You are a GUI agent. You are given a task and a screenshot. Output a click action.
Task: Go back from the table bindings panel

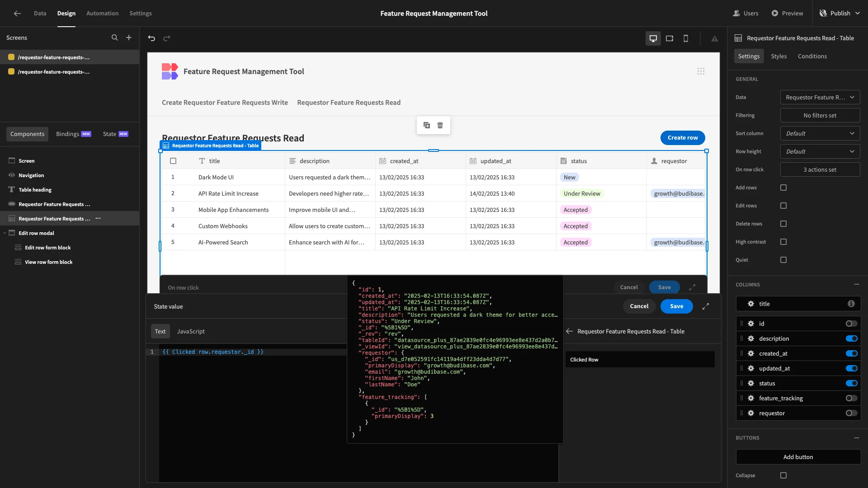point(570,331)
